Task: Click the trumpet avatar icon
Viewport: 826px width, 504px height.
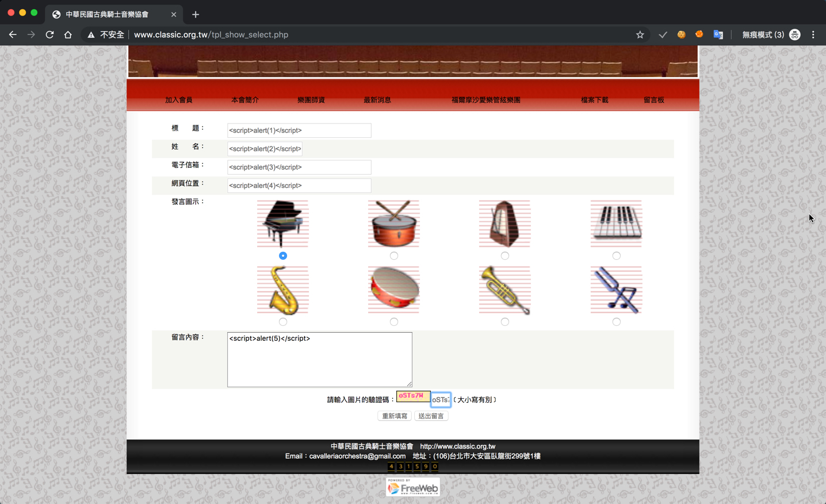Action: [505, 290]
